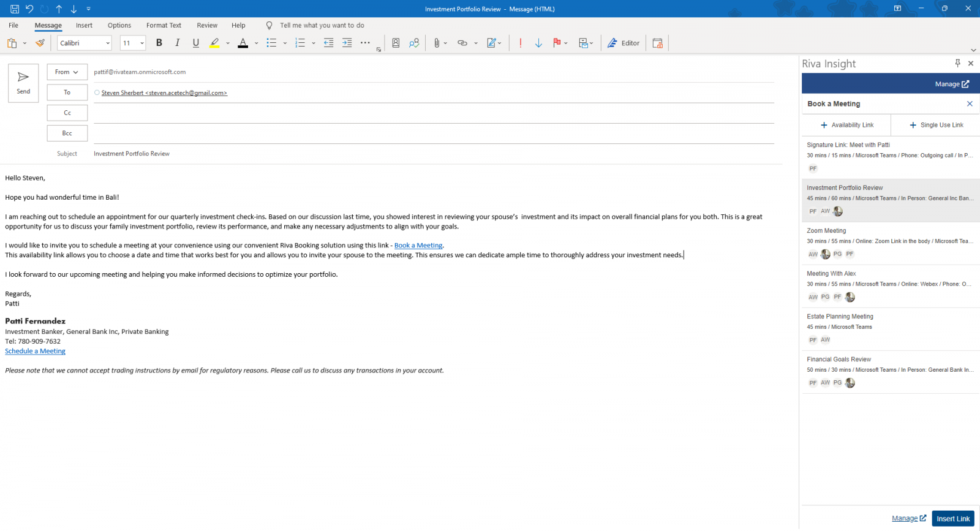Open the Address Book
980x531 pixels.
tap(396, 43)
